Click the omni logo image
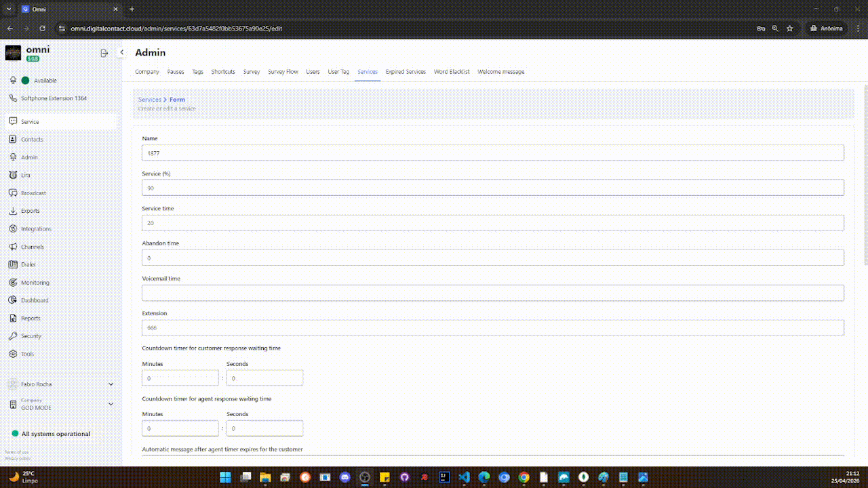The width and height of the screenshot is (868, 488). coord(13,53)
